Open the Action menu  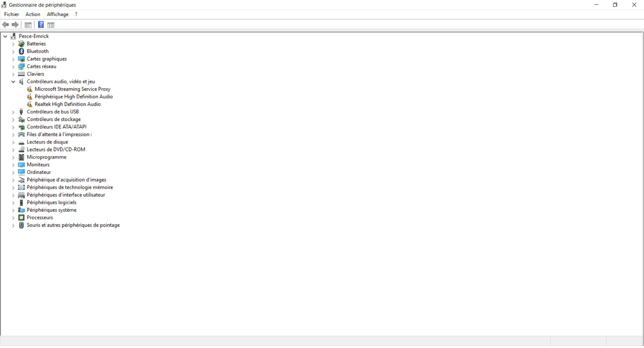tap(33, 14)
